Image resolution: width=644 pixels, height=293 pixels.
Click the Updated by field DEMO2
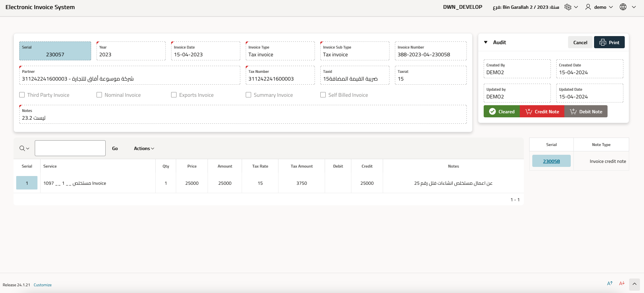tap(517, 93)
